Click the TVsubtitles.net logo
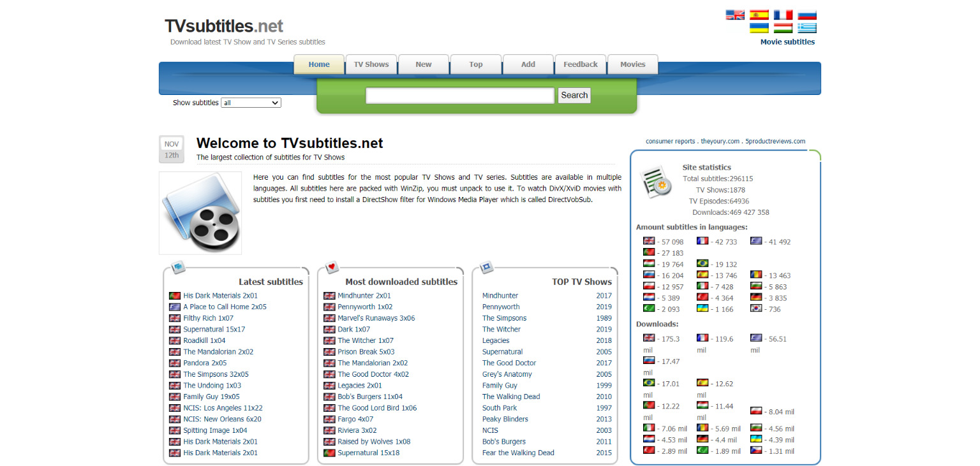Viewport: 980px width, 466px height. click(224, 26)
